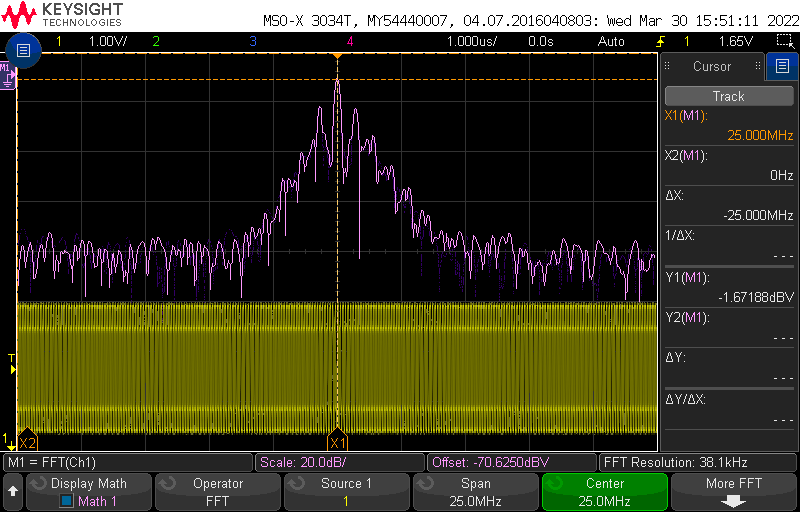
Task: Click the FFT Resolution: 38.1kHz field
Action: pos(698,463)
